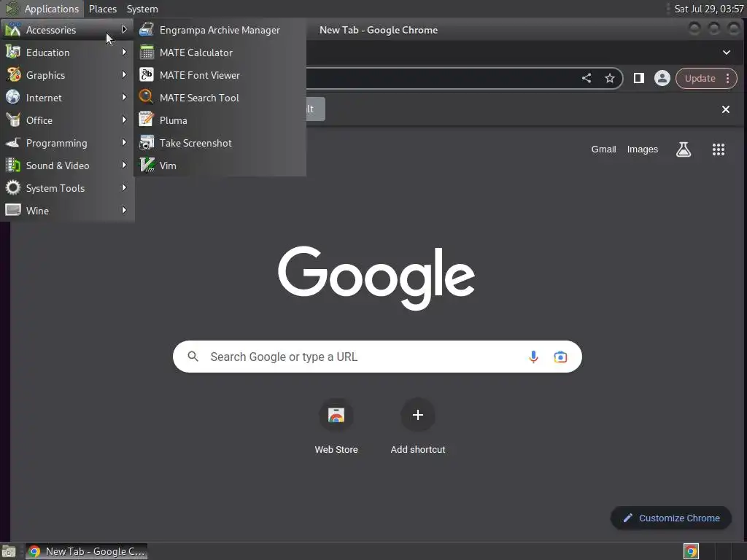747x560 pixels.
Task: Click the Graphics category icon
Action: pyautogui.click(x=13, y=75)
